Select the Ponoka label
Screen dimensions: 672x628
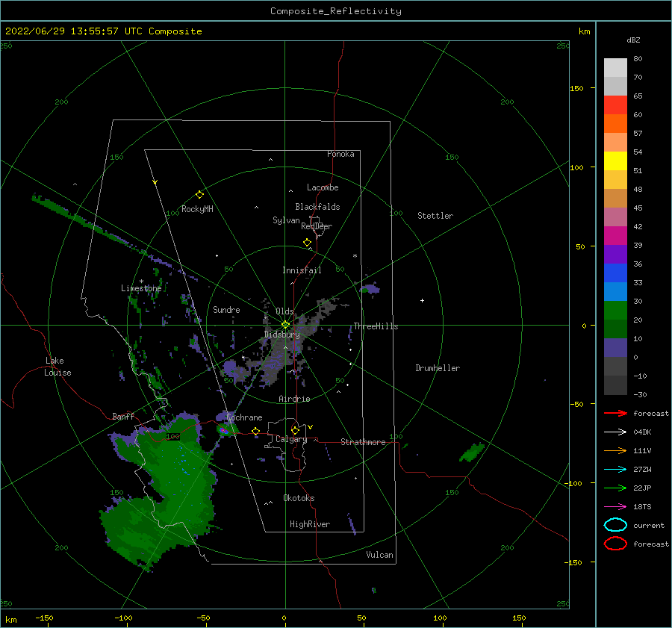340,154
